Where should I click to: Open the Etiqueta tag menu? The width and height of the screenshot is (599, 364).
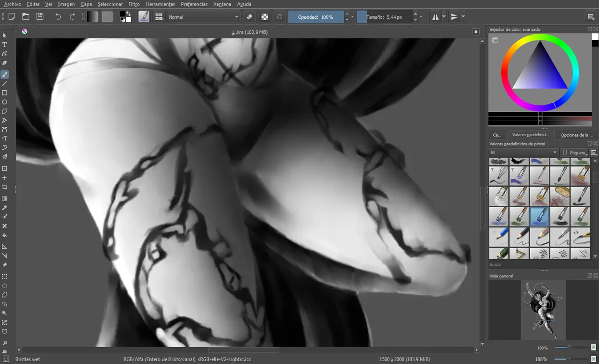575,153
